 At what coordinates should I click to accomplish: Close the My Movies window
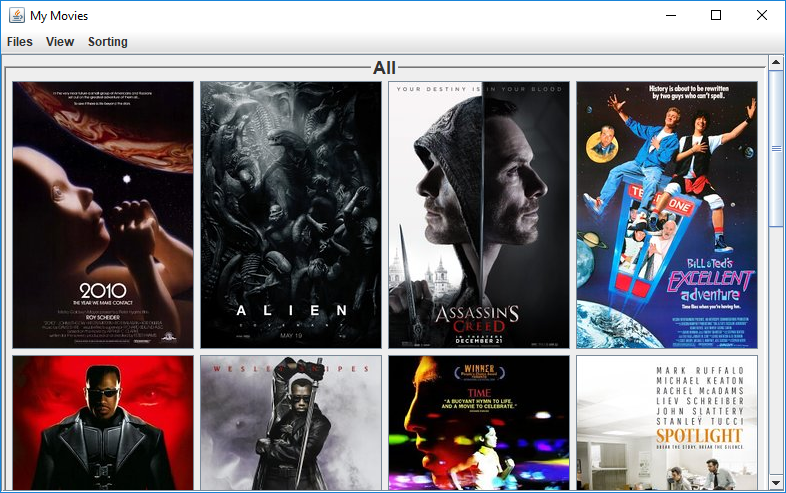pyautogui.click(x=761, y=16)
